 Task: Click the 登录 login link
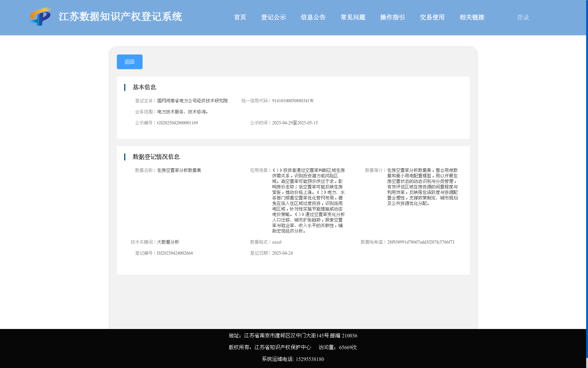click(523, 17)
